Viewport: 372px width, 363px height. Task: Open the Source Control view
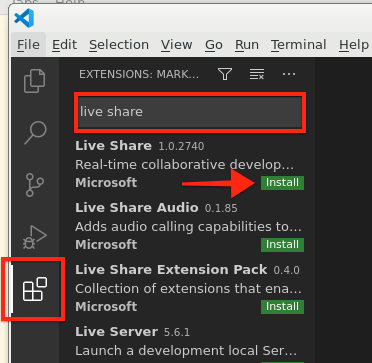tap(35, 185)
